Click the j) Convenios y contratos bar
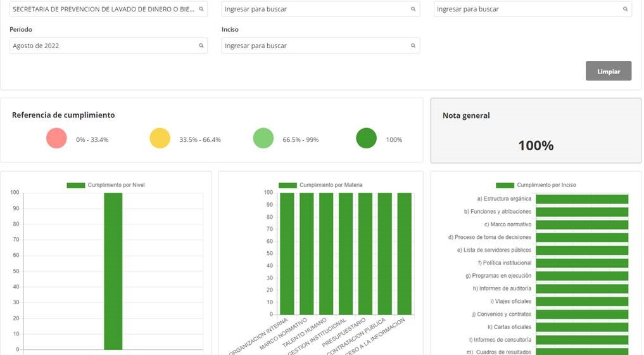The image size is (644, 355). (582, 314)
